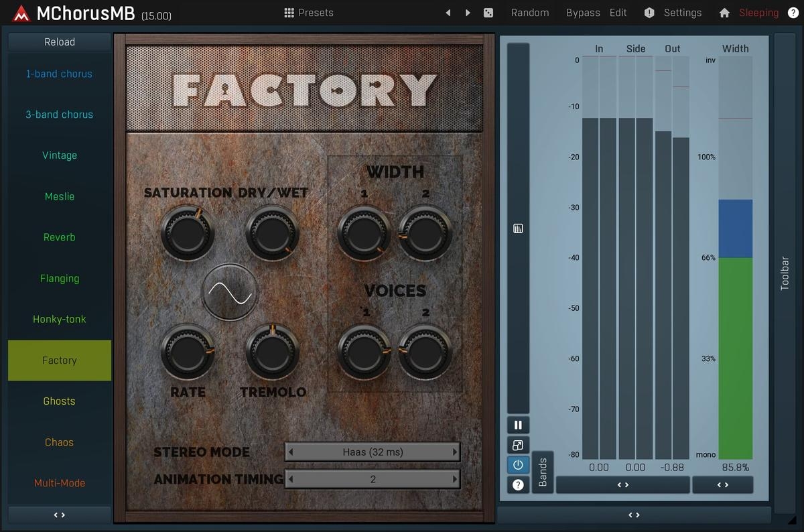Viewport: 804px width, 532px height.
Task: Open help via top-right question mark
Action: tap(793, 13)
